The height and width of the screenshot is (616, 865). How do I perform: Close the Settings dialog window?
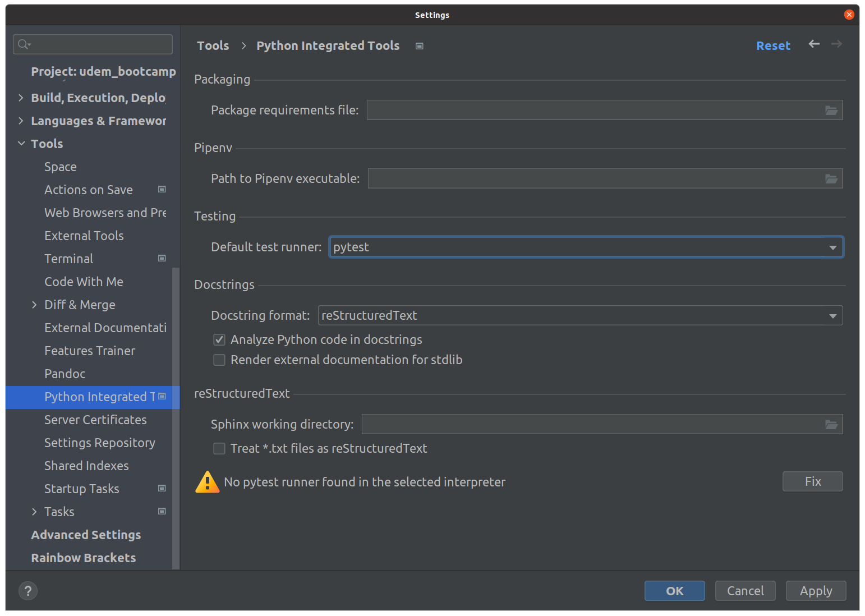(x=849, y=15)
